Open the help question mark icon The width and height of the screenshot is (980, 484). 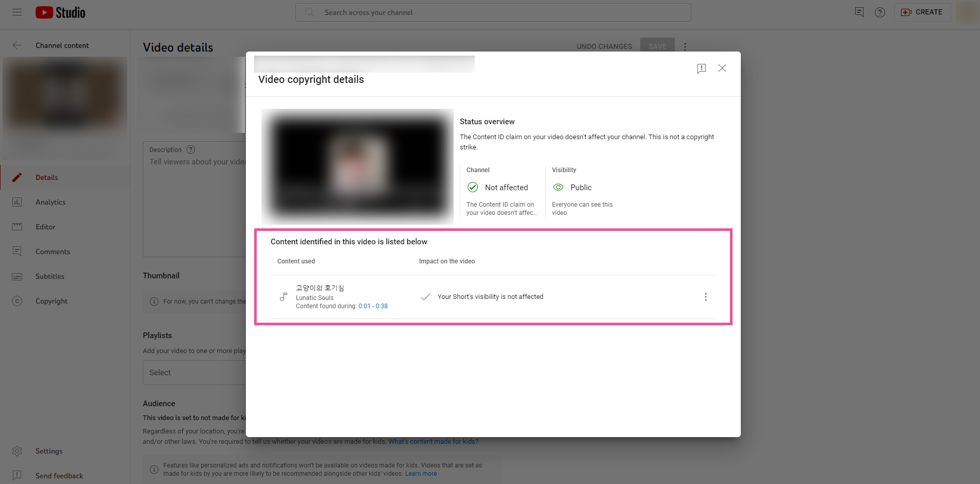880,12
